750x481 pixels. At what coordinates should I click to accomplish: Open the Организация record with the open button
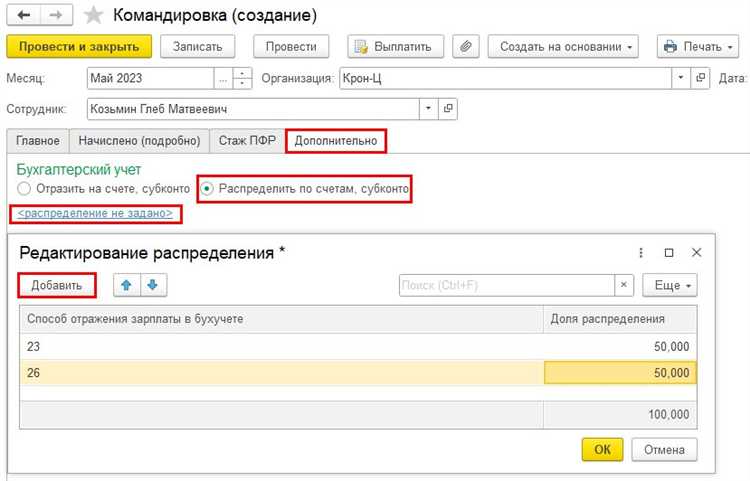pos(700,78)
